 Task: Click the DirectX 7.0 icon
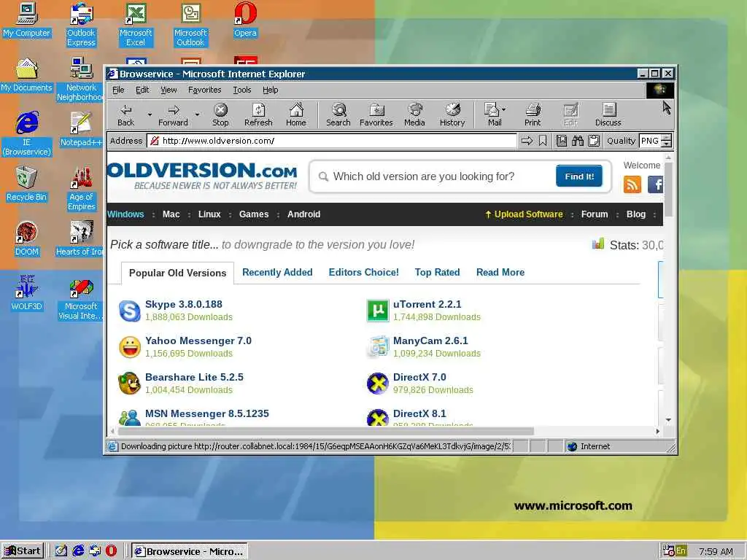click(x=378, y=384)
